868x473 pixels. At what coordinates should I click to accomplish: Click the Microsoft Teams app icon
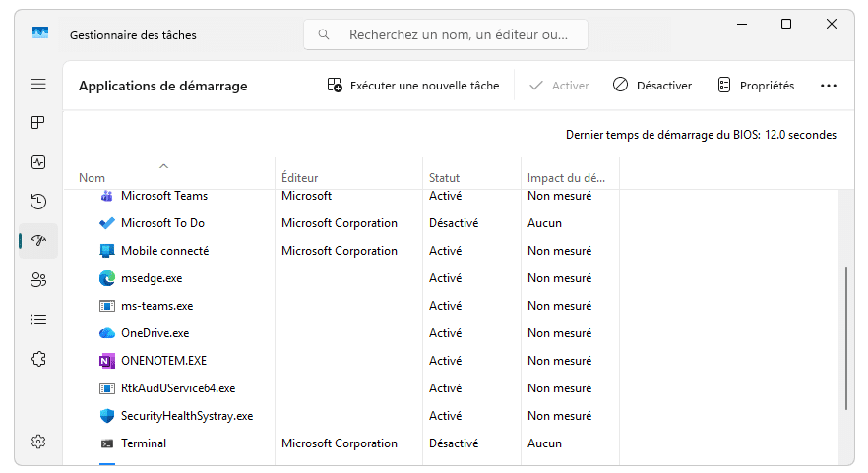coord(107,196)
